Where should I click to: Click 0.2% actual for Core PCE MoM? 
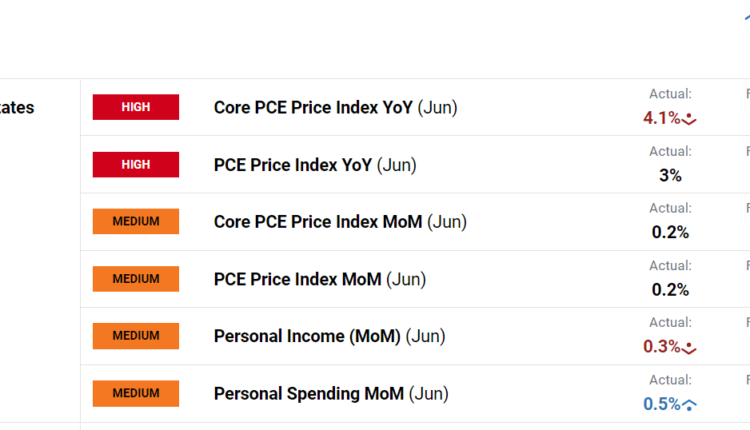tap(670, 232)
